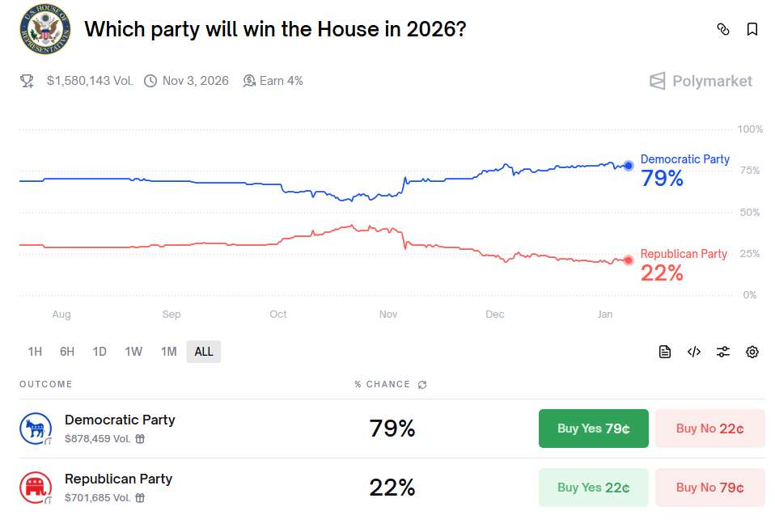The image size is (775, 532).
Task: Select the ALL timeframe
Action: pos(203,352)
